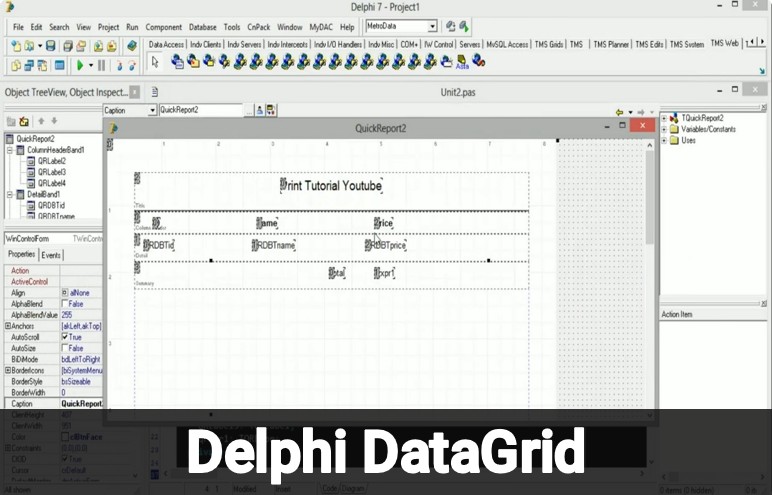Click the ellipsis button after QuickReport2 field
This screenshot has height=495, width=772.
click(x=249, y=110)
